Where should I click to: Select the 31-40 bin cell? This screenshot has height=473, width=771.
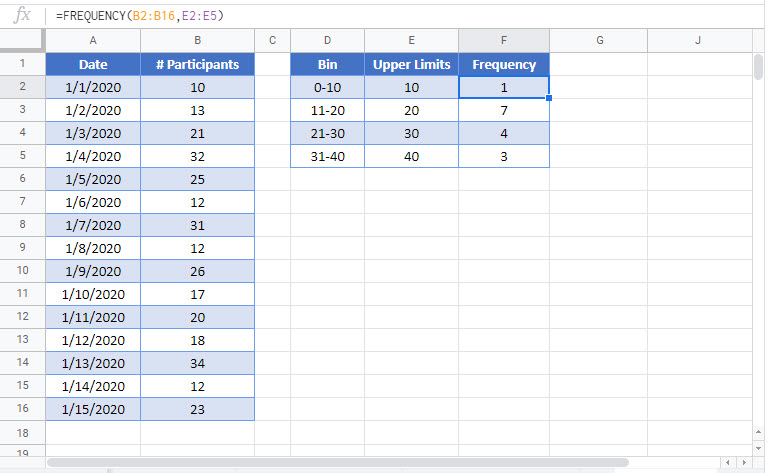(327, 156)
